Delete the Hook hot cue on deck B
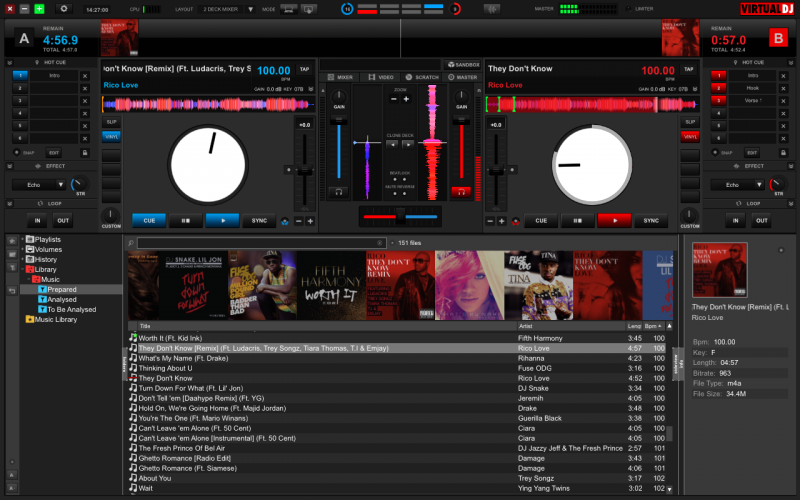The height and width of the screenshot is (500, 800). pyautogui.click(x=784, y=88)
